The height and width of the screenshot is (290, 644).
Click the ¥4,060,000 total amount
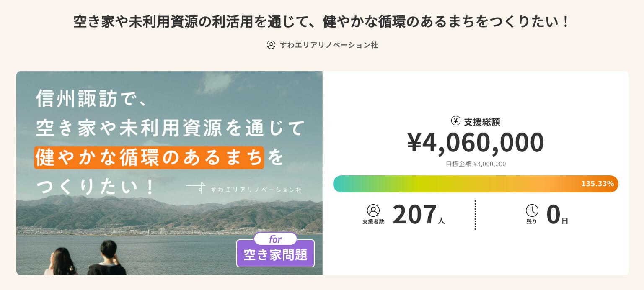tap(476, 143)
